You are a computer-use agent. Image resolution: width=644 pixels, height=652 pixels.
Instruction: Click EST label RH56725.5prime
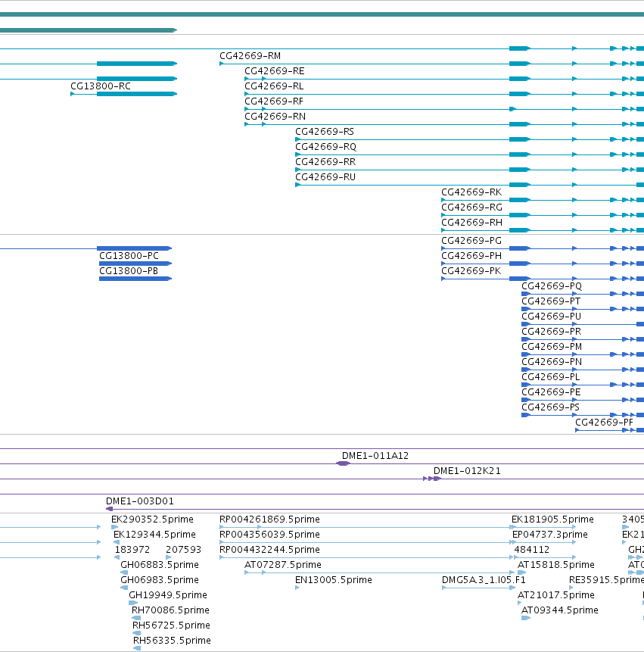[171, 625]
